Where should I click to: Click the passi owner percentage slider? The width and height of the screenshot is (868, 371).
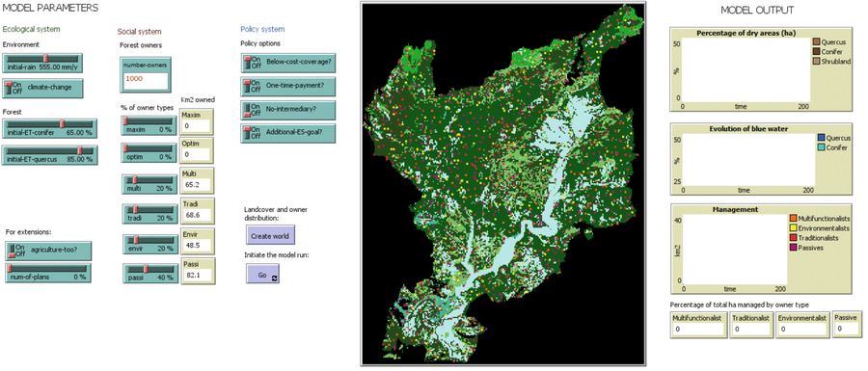pos(150,274)
